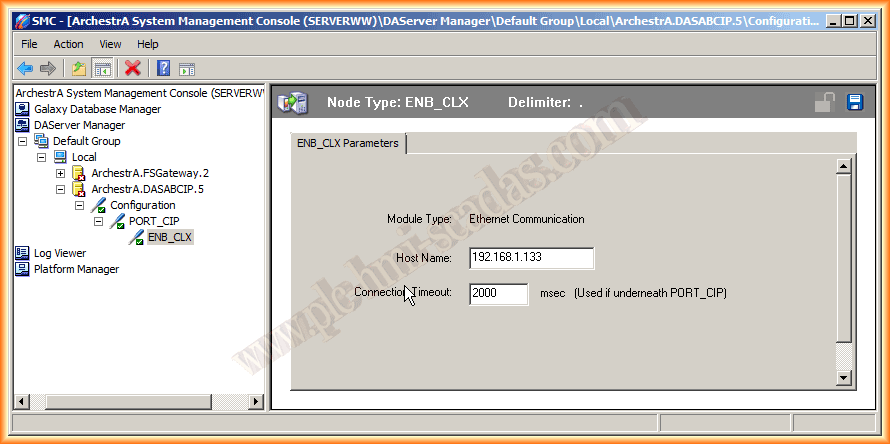Click the Host Name input field
This screenshot has height=444, width=890.
(531, 258)
